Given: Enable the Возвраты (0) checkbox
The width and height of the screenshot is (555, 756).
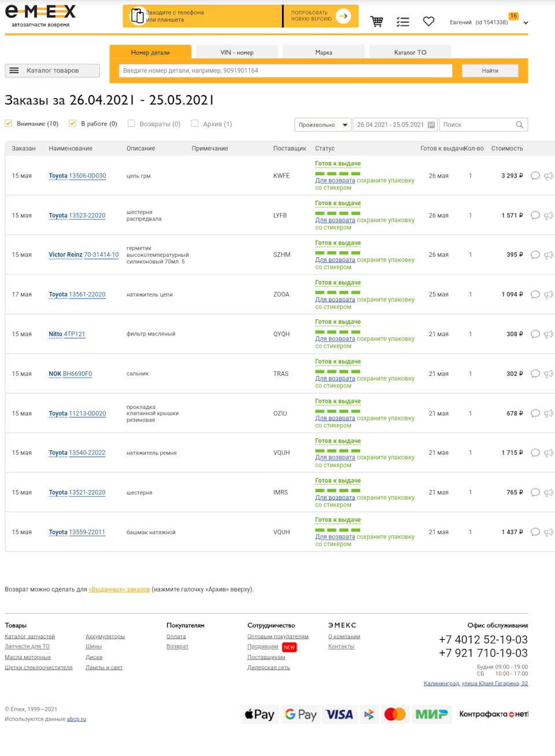Looking at the screenshot, I should coord(131,123).
